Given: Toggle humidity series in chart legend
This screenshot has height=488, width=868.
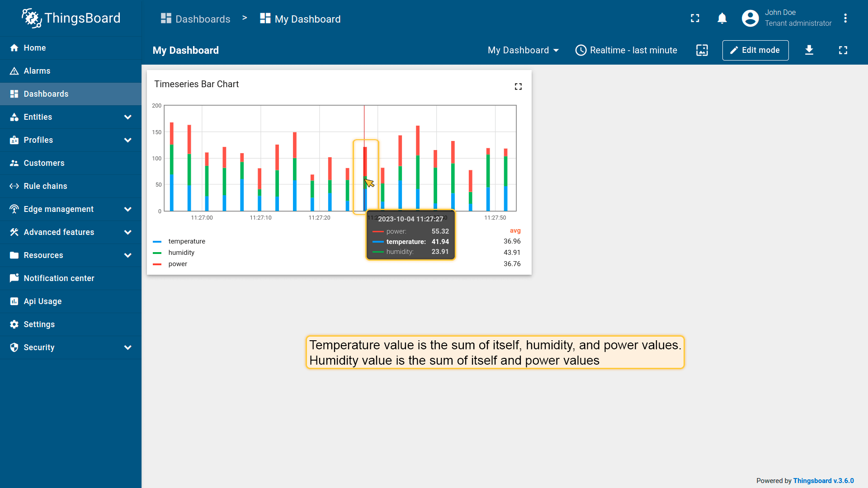Looking at the screenshot, I should 181,253.
